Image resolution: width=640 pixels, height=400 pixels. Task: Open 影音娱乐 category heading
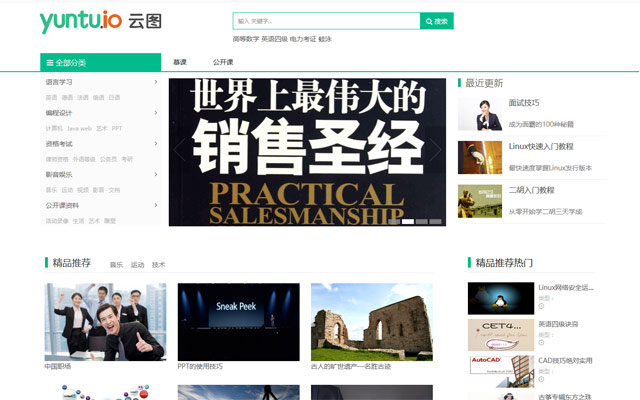[x=59, y=174]
